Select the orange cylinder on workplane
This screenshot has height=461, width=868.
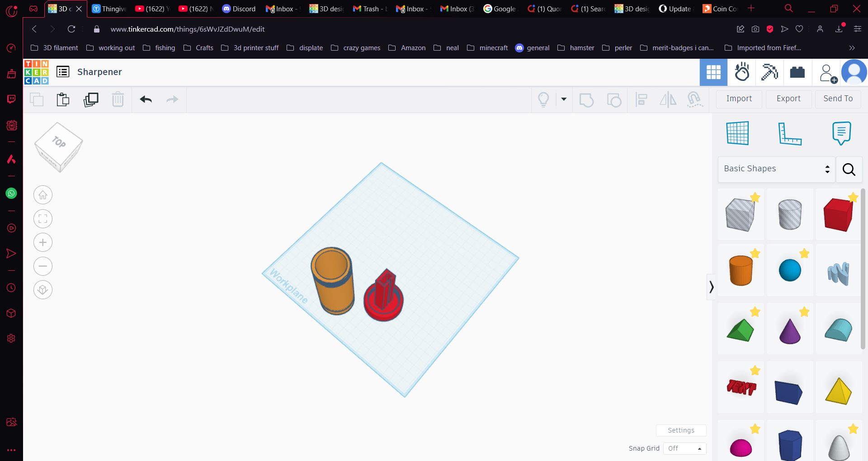click(x=333, y=281)
